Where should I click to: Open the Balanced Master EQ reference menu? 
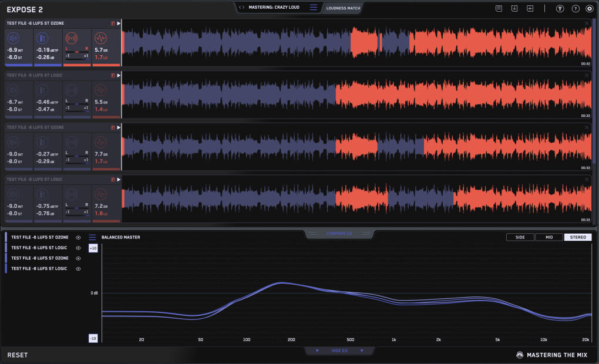92,237
